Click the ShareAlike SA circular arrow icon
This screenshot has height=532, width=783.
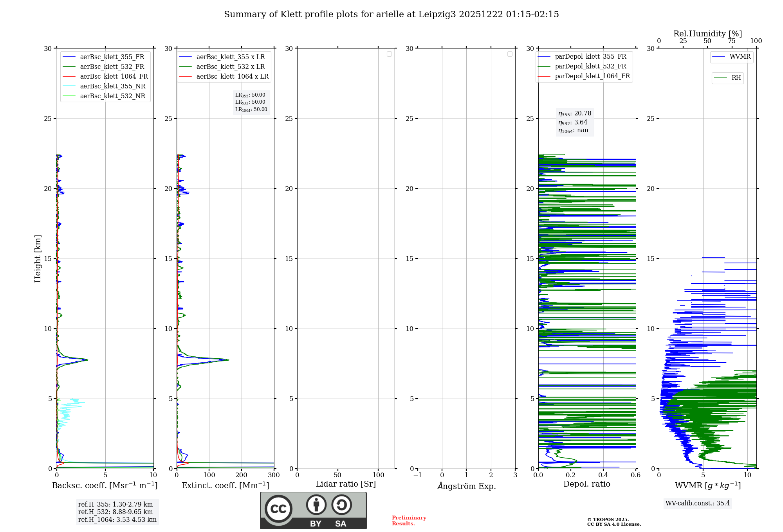[x=341, y=505]
